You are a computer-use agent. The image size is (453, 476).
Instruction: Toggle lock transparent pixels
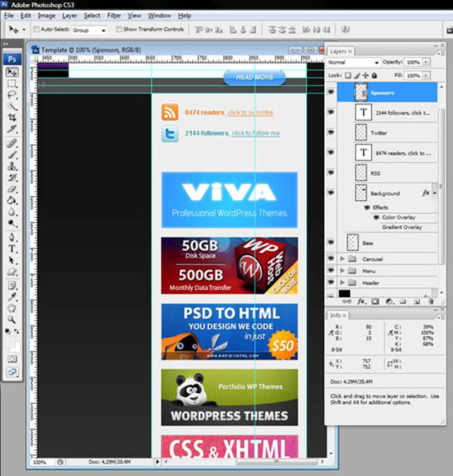(348, 75)
